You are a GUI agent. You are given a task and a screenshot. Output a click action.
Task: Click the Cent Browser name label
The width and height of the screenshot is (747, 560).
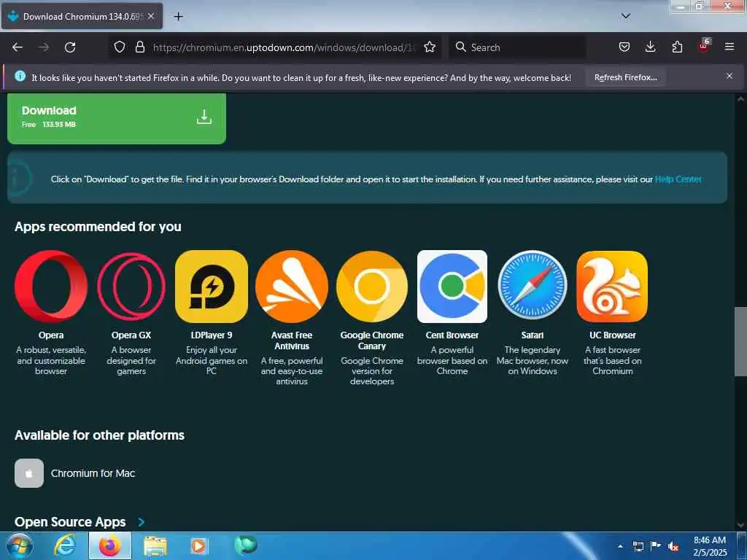tap(452, 335)
